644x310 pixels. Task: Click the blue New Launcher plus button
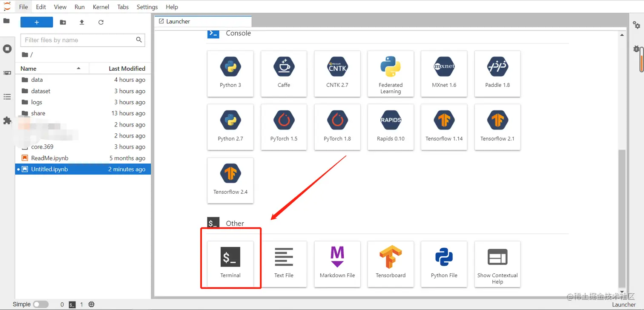point(37,22)
